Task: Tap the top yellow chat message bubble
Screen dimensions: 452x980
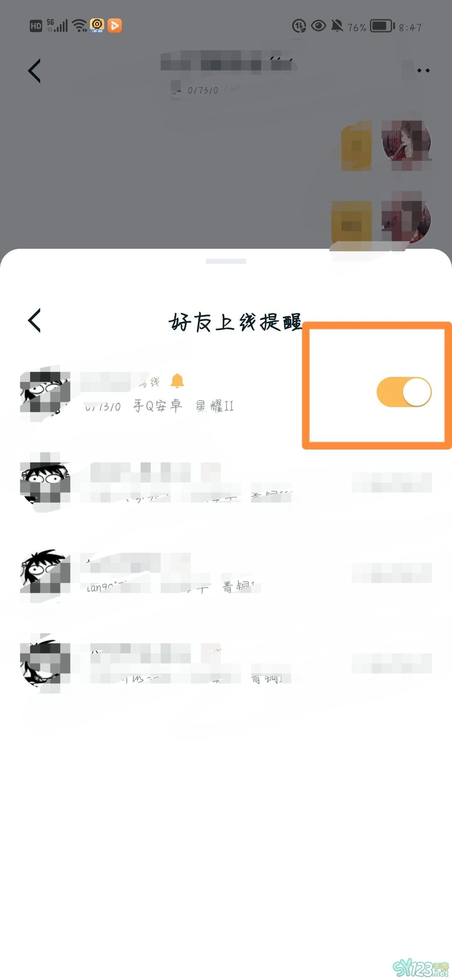Action: 357,146
